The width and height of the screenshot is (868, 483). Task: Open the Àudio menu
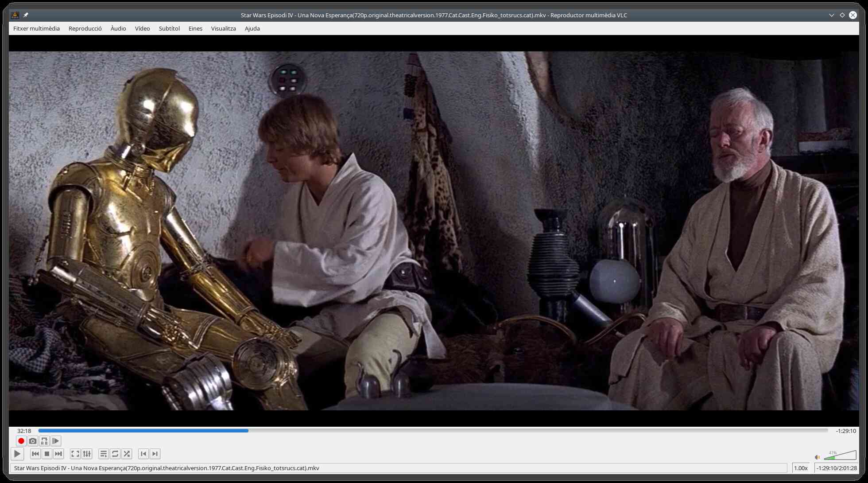pyautogui.click(x=118, y=28)
